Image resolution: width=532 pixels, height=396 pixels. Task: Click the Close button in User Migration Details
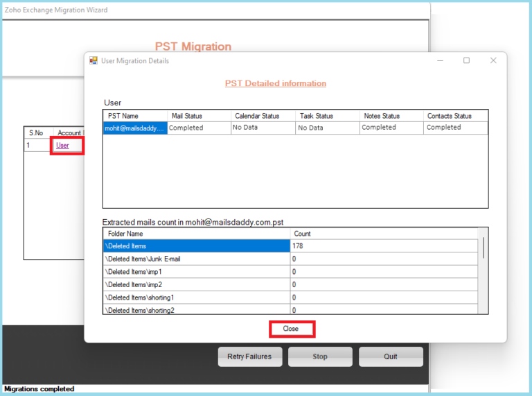[292, 329]
